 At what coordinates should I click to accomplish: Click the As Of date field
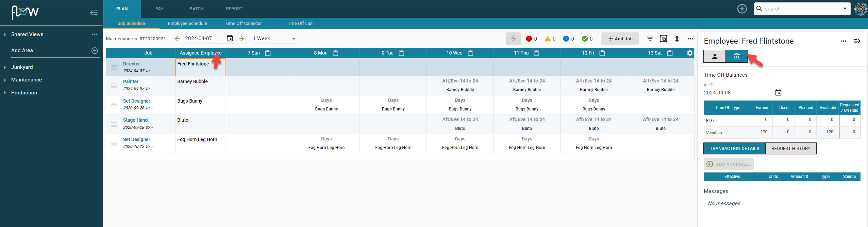[738, 93]
